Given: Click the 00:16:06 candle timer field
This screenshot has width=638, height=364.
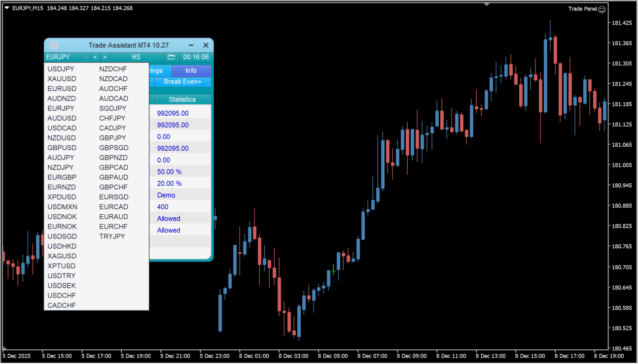Looking at the screenshot, I should [196, 57].
